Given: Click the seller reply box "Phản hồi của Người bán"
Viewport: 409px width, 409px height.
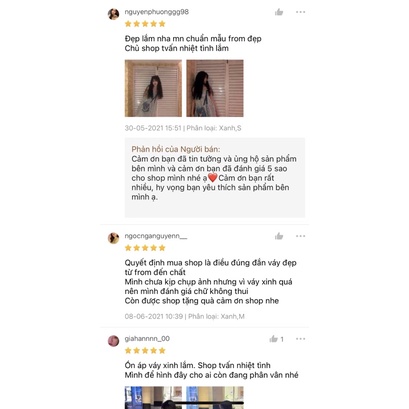Looking at the screenshot, I should (x=215, y=177).
